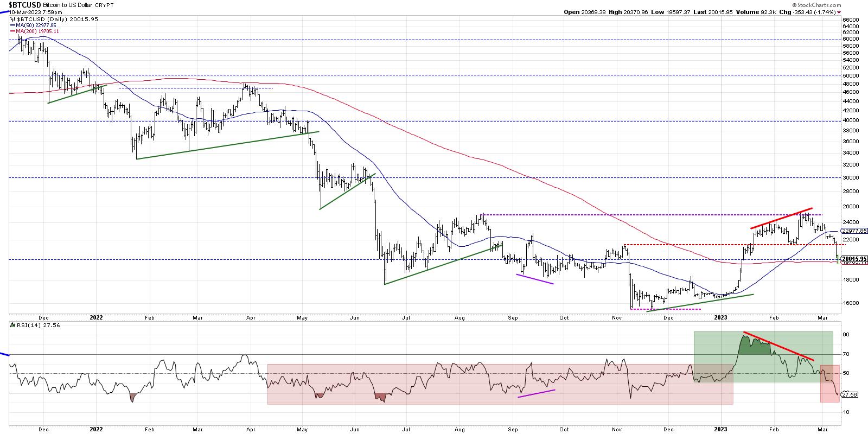The width and height of the screenshot is (868, 434).
Task: Click the 27.56 RSI value tag
Action: 850,395
